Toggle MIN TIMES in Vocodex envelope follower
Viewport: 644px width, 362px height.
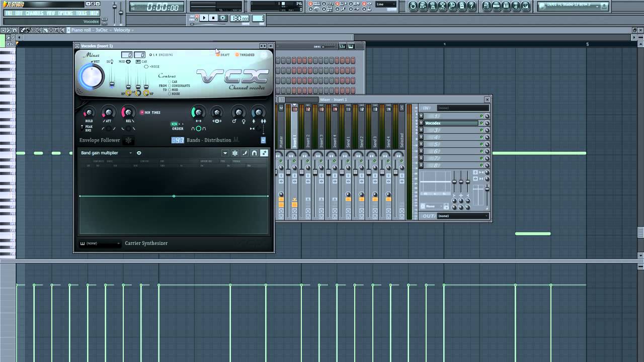[x=150, y=113]
